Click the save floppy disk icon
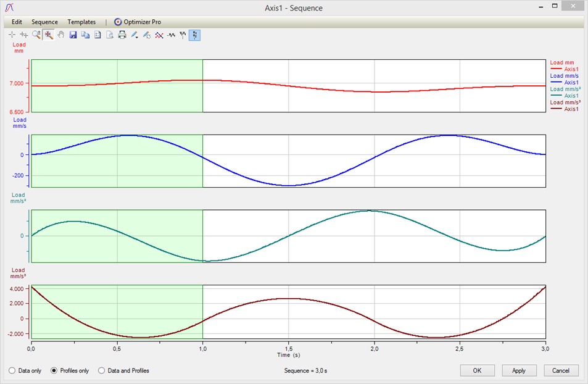This screenshot has height=384, width=588. click(x=73, y=35)
